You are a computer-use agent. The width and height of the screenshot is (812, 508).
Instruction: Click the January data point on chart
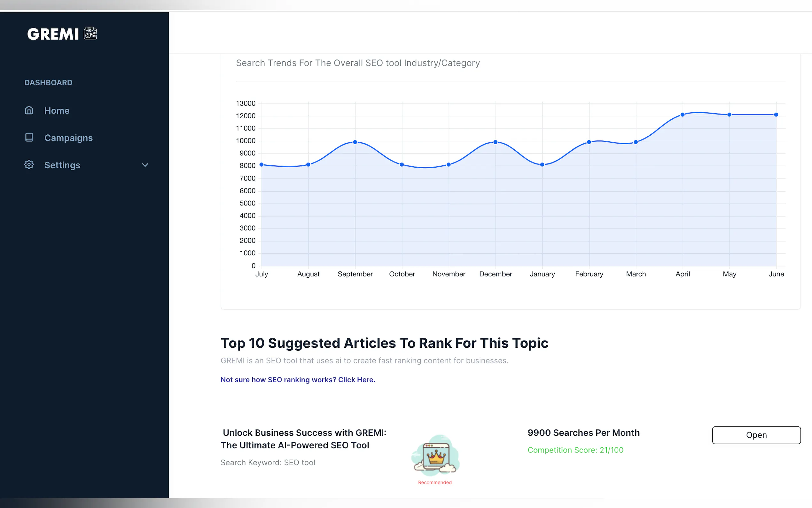click(x=542, y=165)
